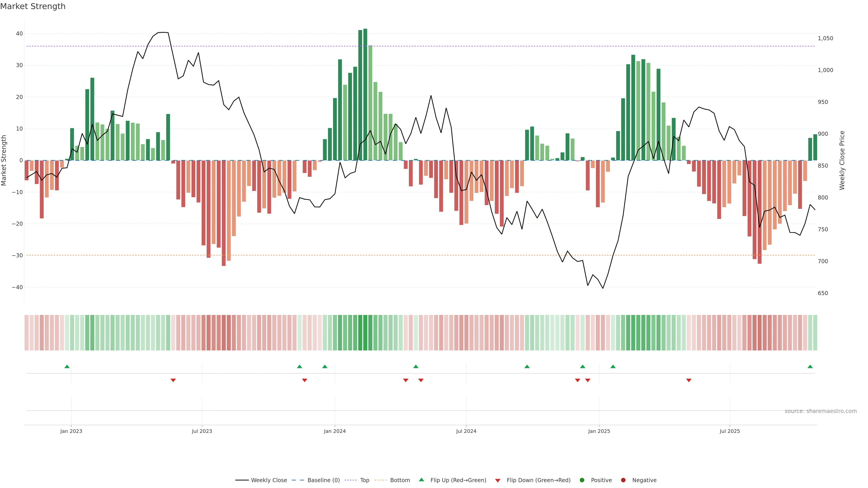Click the Flip Down legend triangle icon

[498, 481]
